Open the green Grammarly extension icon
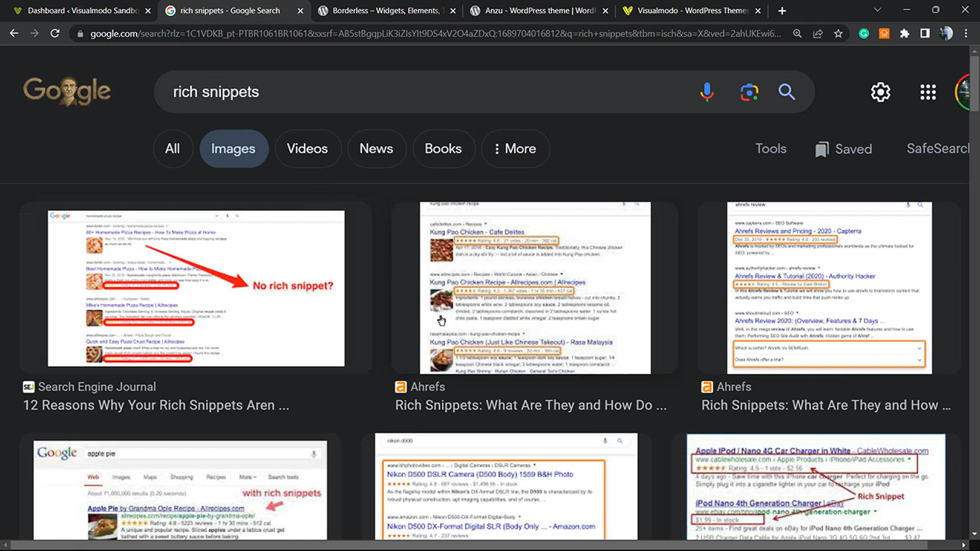The width and height of the screenshot is (980, 551). click(864, 34)
